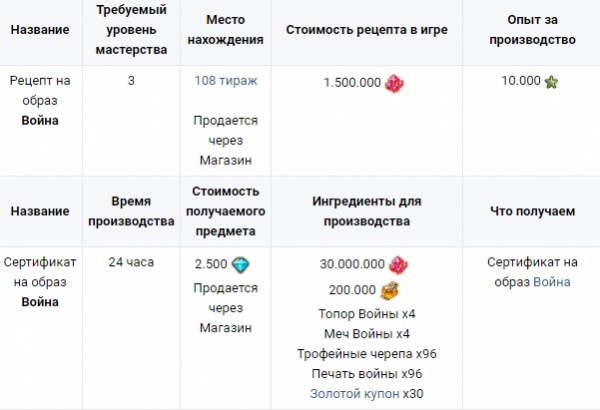Click the gold chest icon beside 200.000
The height and width of the screenshot is (410, 600).
click(x=390, y=290)
